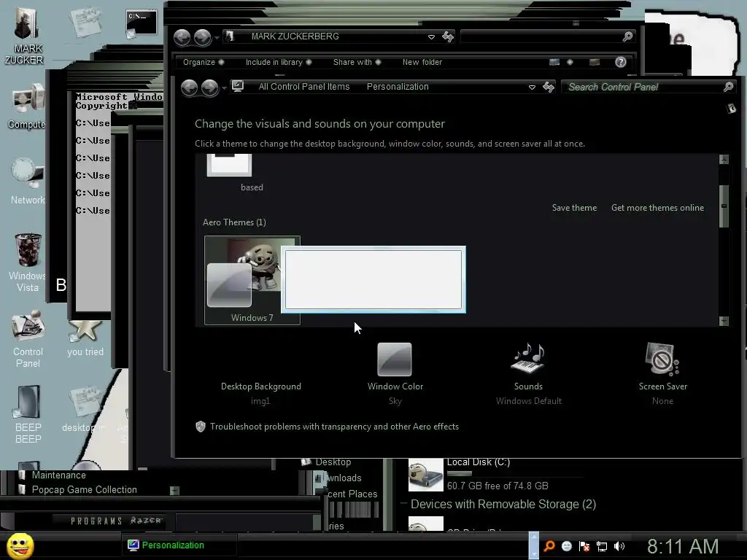Viewport: 747px width, 560px height.
Task: Open the view options dropdown arrow
Action: click(x=570, y=62)
